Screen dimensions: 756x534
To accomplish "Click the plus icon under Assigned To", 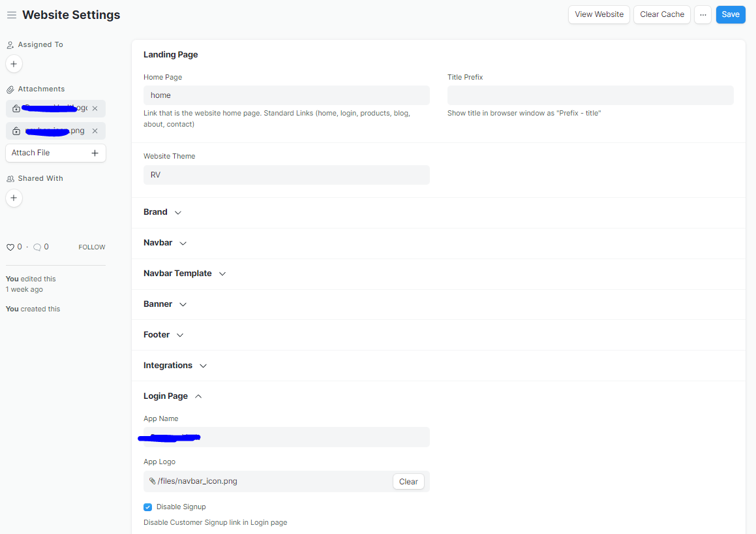I will 14,64.
